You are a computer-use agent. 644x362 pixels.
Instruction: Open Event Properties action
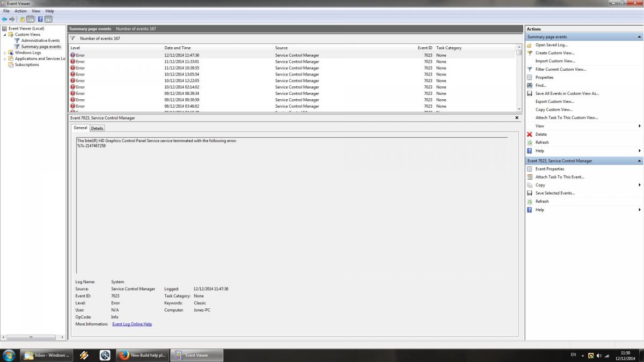[550, 169]
